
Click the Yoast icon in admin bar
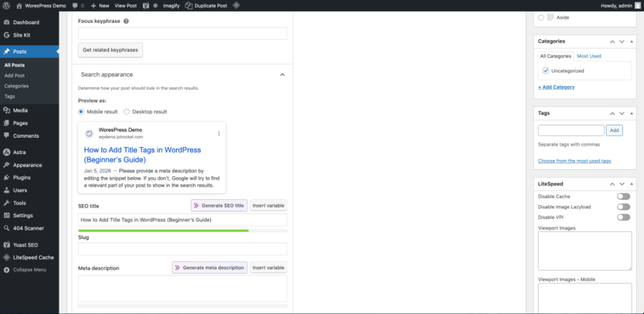146,6
